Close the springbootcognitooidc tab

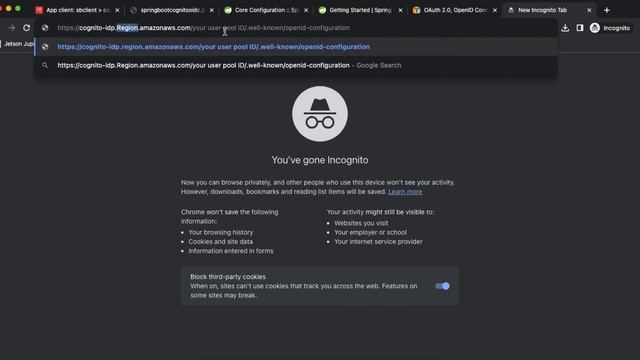(211, 10)
